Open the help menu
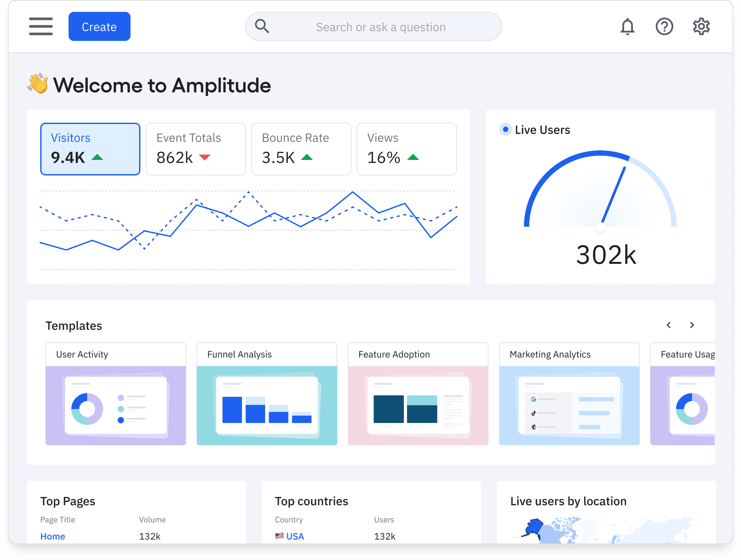741x560 pixels. (664, 26)
